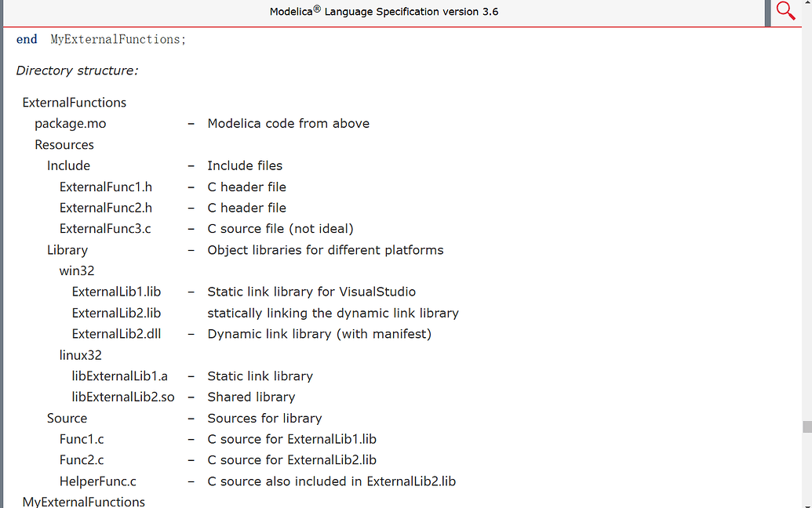Select the Resources folder entry
The width and height of the screenshot is (812, 508).
tap(64, 145)
